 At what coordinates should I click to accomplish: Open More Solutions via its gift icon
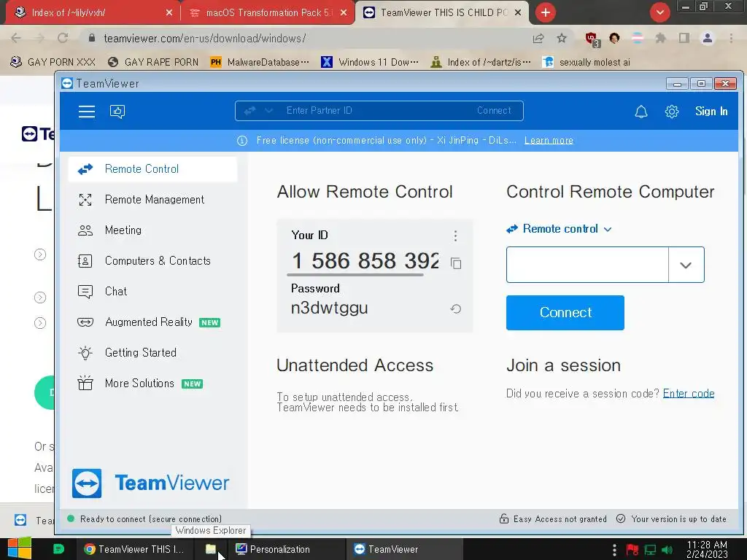tap(85, 383)
